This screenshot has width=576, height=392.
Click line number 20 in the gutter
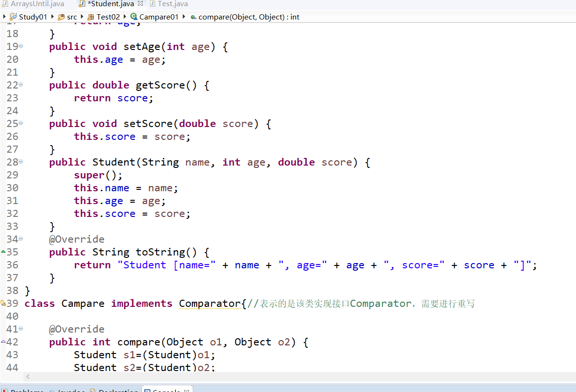coord(12,59)
